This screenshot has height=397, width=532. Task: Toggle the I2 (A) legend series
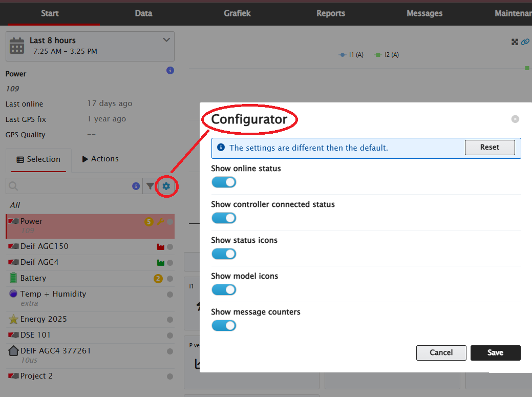tap(387, 55)
